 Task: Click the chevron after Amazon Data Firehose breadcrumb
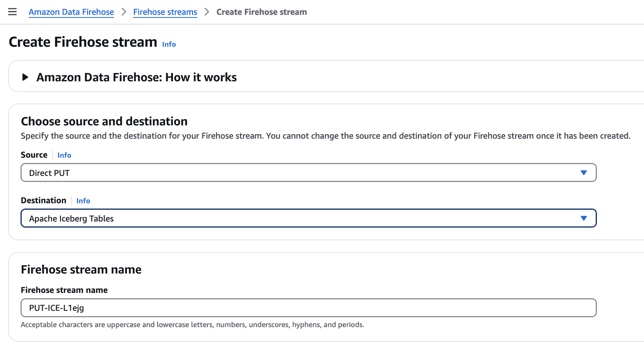tap(124, 12)
